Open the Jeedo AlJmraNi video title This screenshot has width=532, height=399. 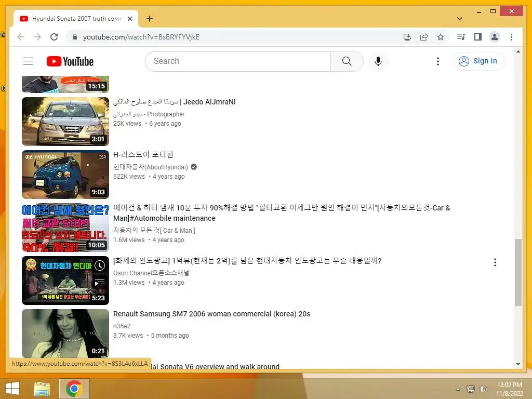pos(174,102)
